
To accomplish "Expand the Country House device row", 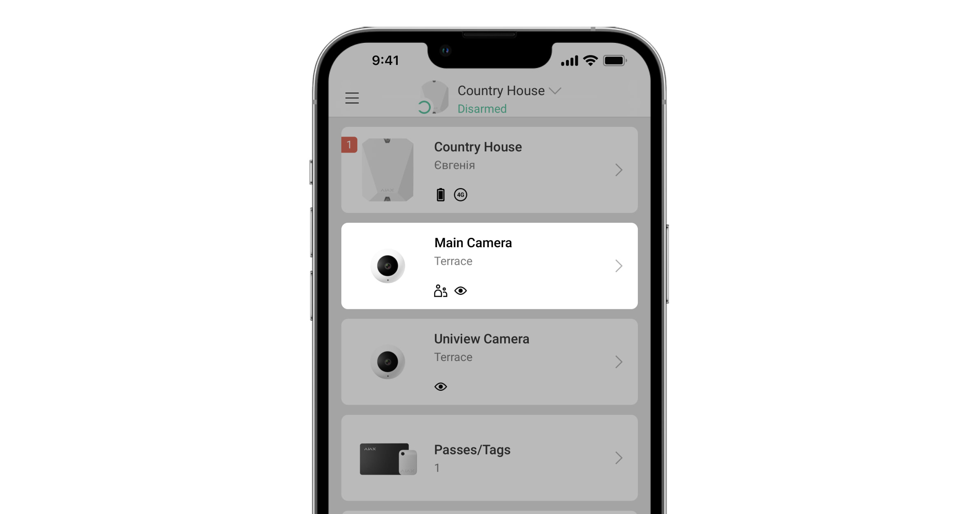I will click(619, 170).
